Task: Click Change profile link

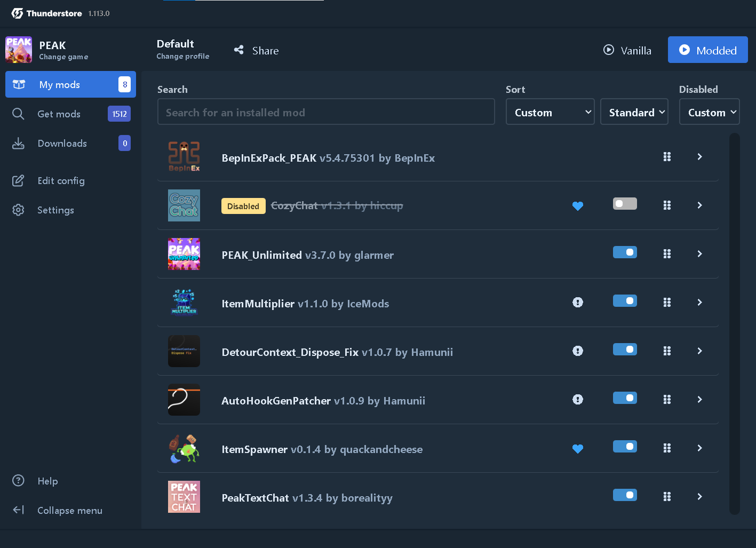Action: pos(183,57)
